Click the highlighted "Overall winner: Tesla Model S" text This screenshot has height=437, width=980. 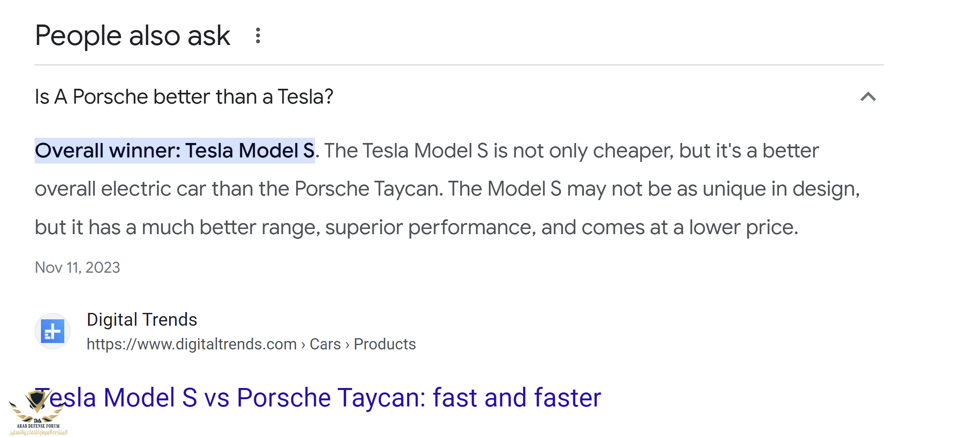[175, 151]
